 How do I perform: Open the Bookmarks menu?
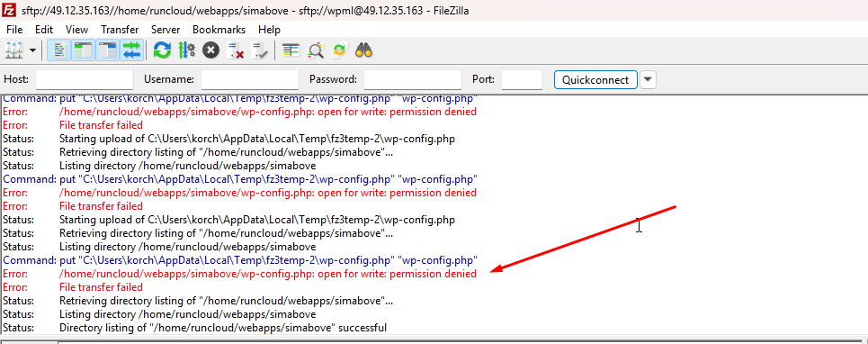click(x=219, y=30)
